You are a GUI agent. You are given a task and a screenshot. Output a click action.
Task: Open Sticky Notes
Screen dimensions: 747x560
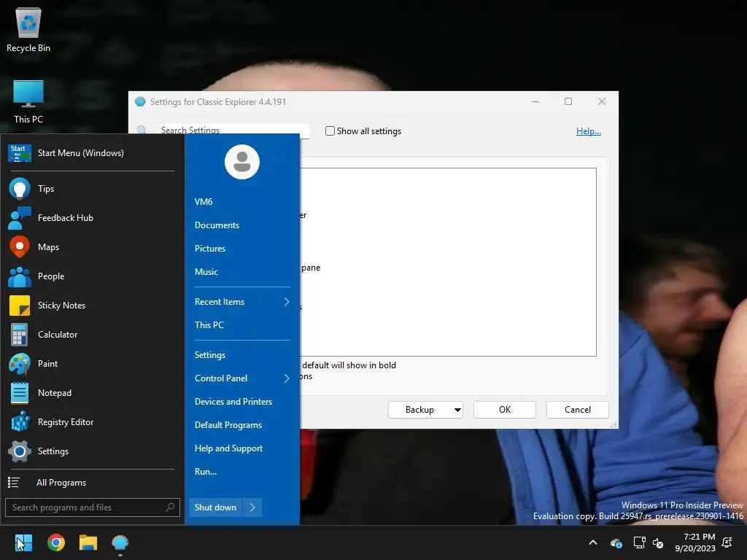pyautogui.click(x=91, y=306)
